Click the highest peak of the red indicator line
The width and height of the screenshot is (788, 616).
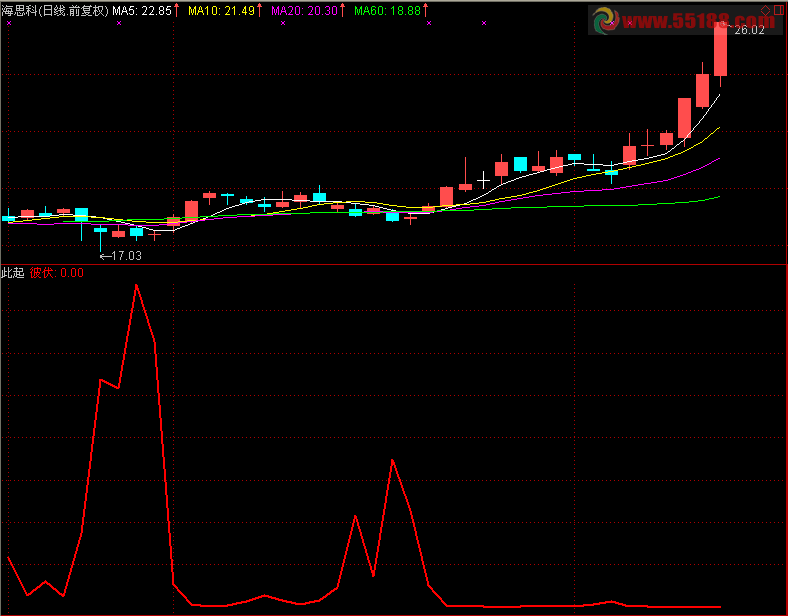136,286
